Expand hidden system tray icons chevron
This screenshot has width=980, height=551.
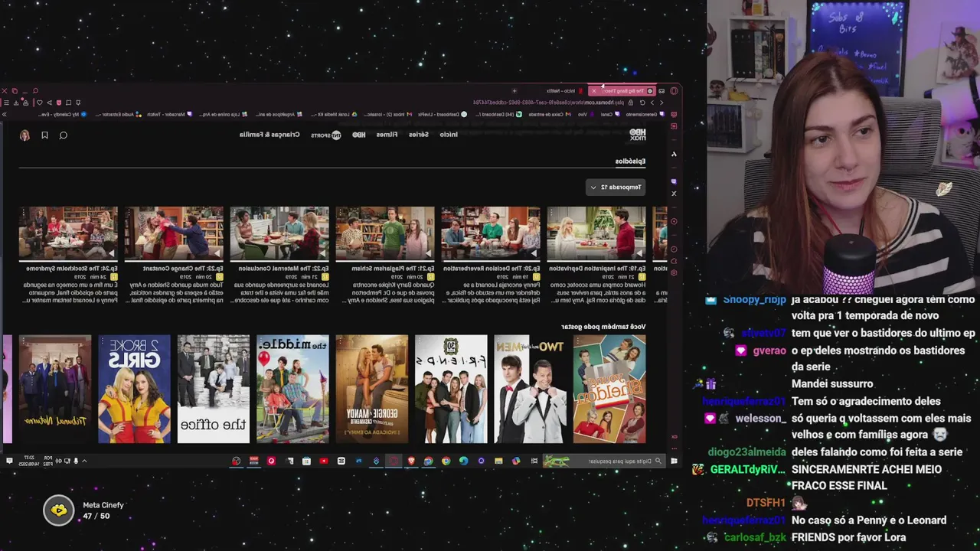click(84, 461)
